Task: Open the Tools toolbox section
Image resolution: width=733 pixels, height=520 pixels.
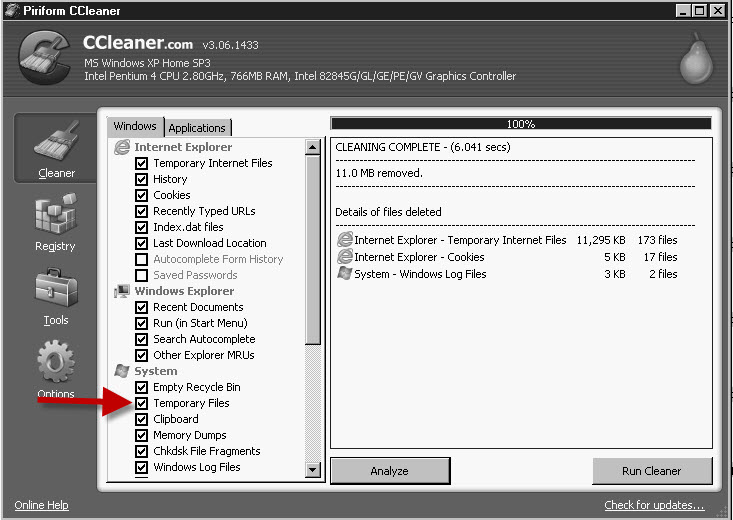Action: [56, 297]
